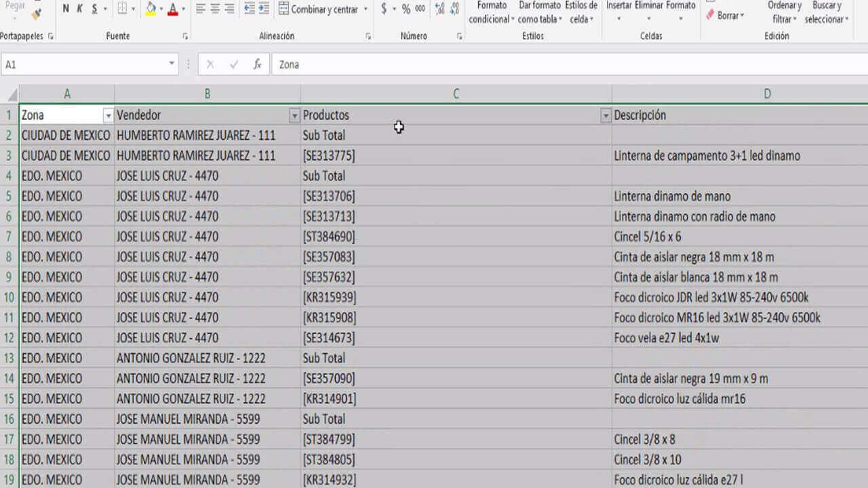
Task: Open the fill color dropdown arrow
Action: [x=161, y=9]
